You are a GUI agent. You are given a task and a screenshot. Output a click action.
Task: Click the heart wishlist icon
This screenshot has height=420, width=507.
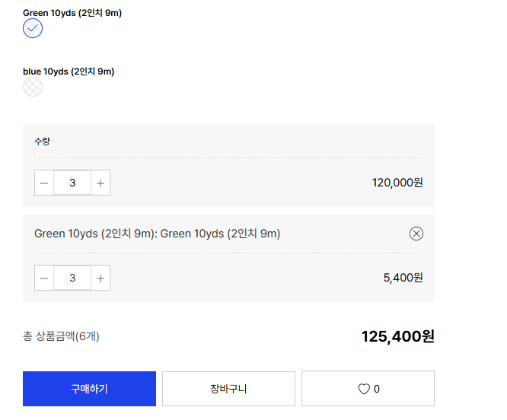tap(364, 389)
